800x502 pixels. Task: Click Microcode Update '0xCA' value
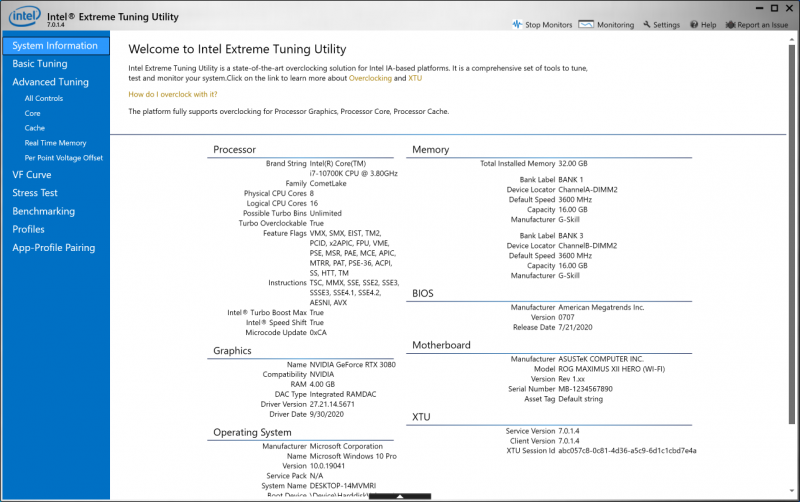[318, 333]
